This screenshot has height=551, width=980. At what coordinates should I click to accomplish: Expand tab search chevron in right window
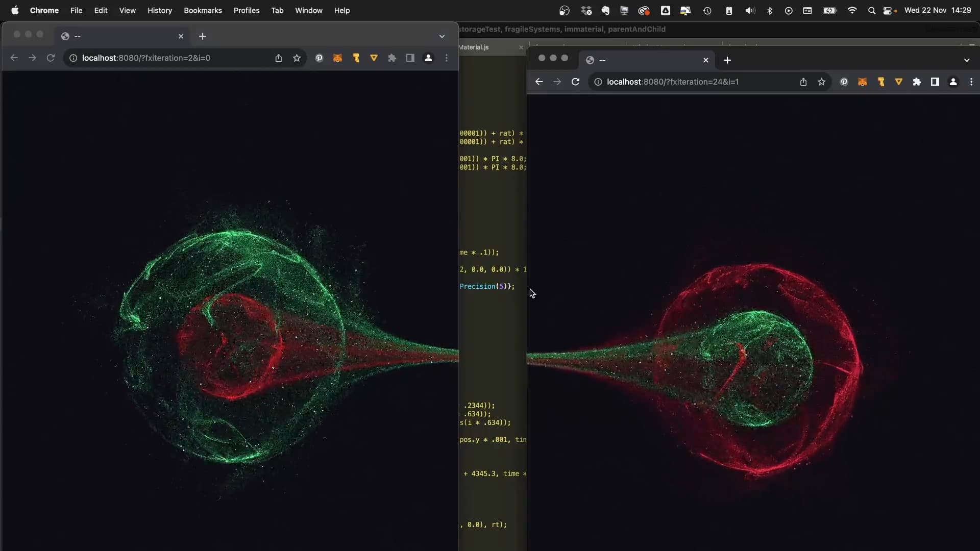click(x=967, y=60)
